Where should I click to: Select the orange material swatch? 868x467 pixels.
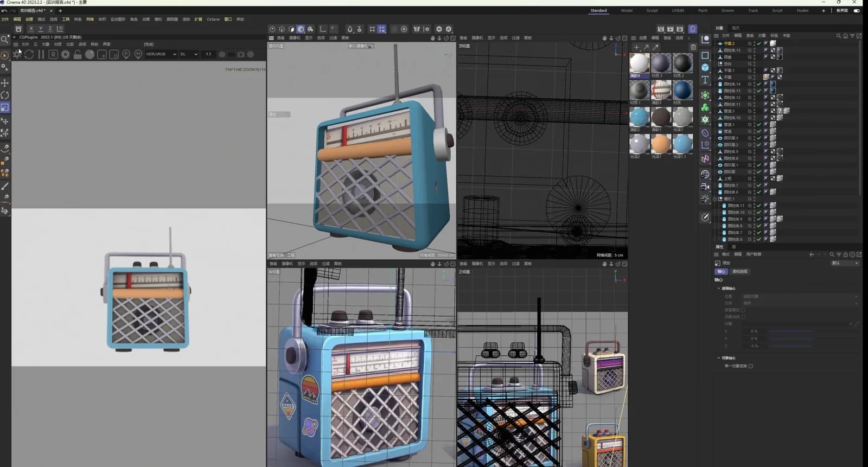point(661,144)
